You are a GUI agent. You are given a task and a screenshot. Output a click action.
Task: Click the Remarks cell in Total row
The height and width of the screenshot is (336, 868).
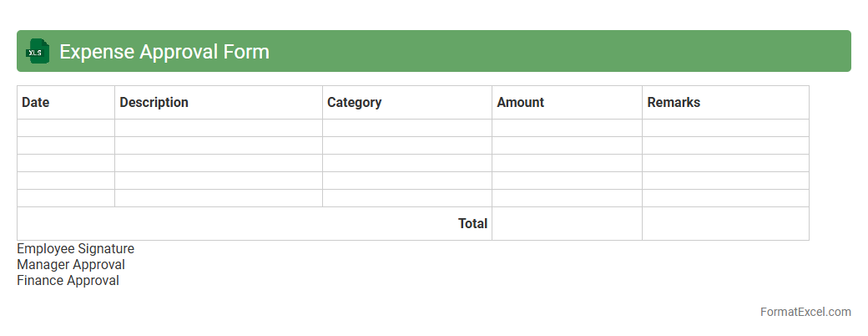point(725,224)
